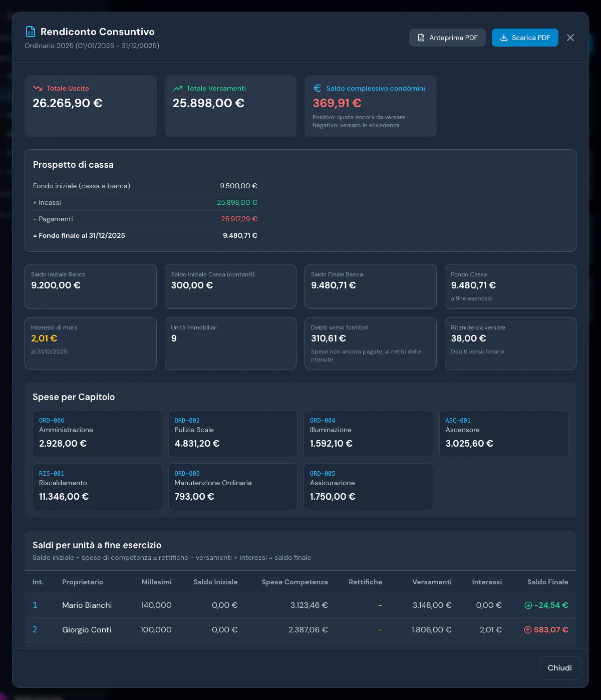The image size is (601, 700).
Task: Click the red up-arrow icon for Giorgio Conti
Action: [x=528, y=630]
